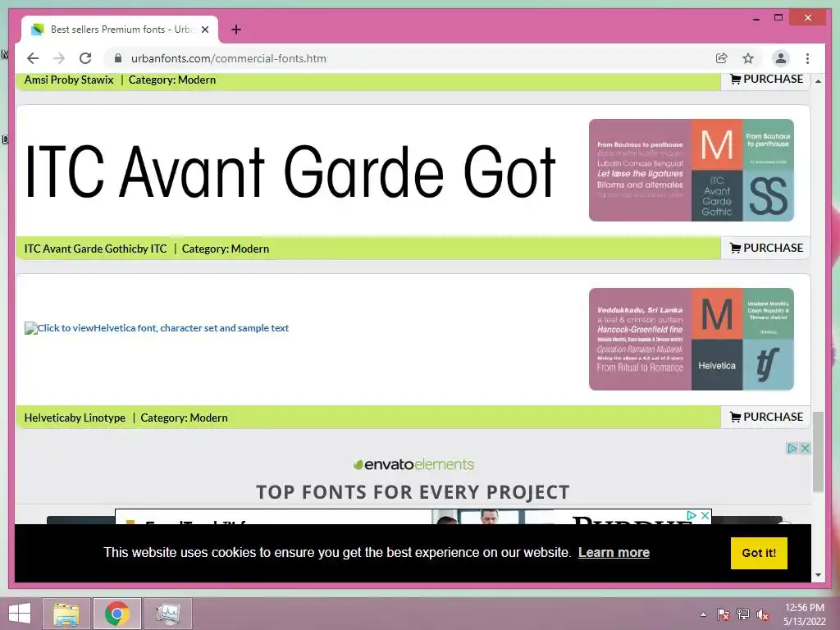Open ITC Avant Garde Gothic promo thumbnail
Viewport: 840px width, 630px height.
(x=691, y=170)
